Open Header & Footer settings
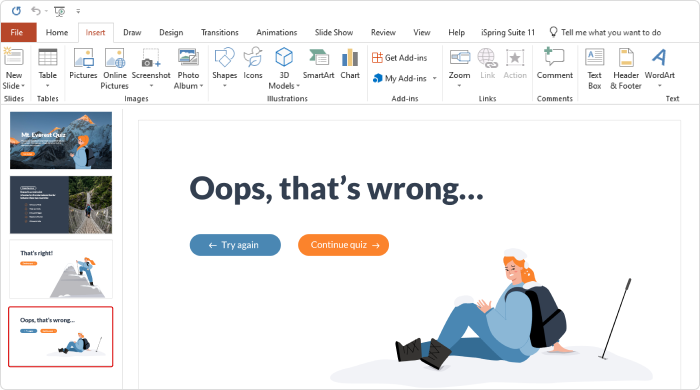 tap(626, 68)
